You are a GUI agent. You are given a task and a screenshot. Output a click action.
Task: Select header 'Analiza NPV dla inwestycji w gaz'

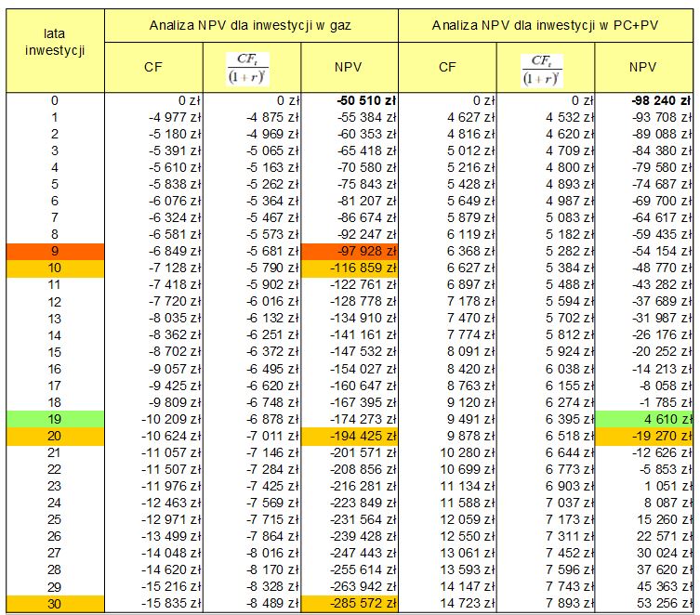(251, 25)
